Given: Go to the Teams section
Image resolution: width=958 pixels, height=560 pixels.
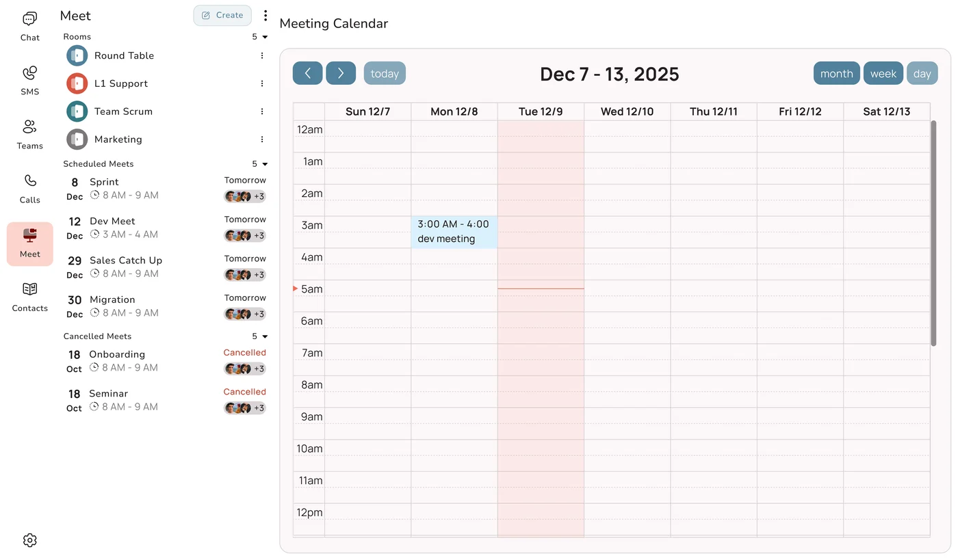Looking at the screenshot, I should (29, 135).
